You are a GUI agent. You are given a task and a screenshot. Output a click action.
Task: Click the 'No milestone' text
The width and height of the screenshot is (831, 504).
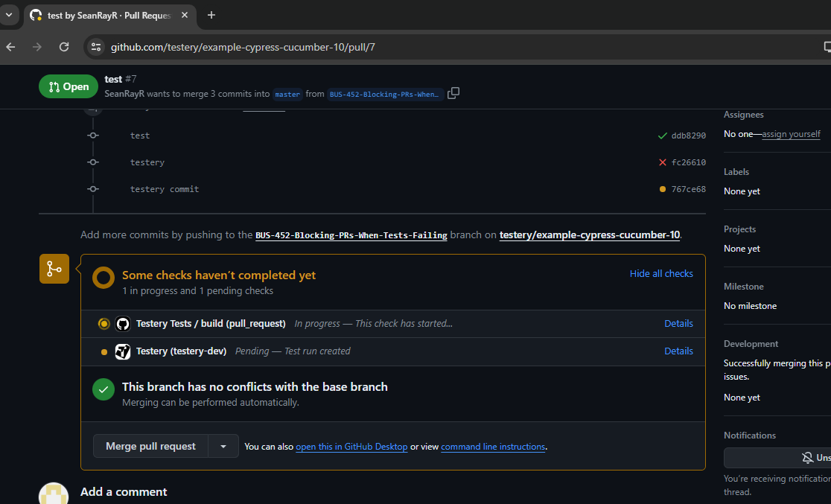pos(750,306)
